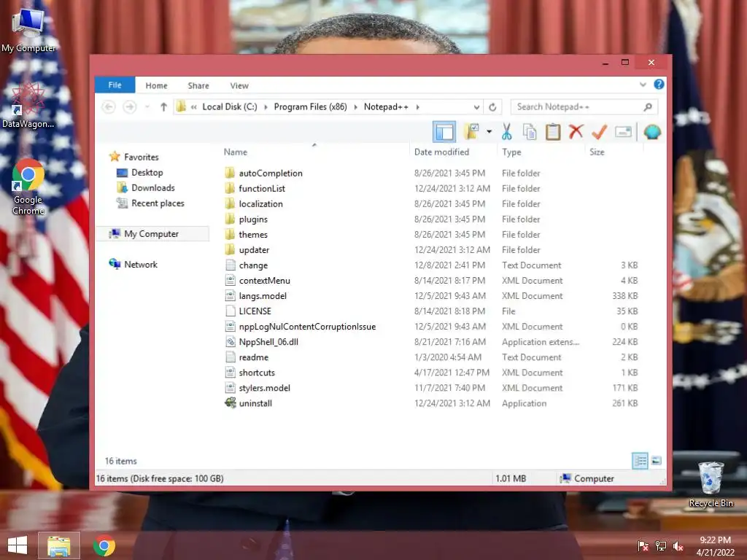Screen dimensions: 747x560
Task: Select the themes folder
Action: [x=253, y=235]
